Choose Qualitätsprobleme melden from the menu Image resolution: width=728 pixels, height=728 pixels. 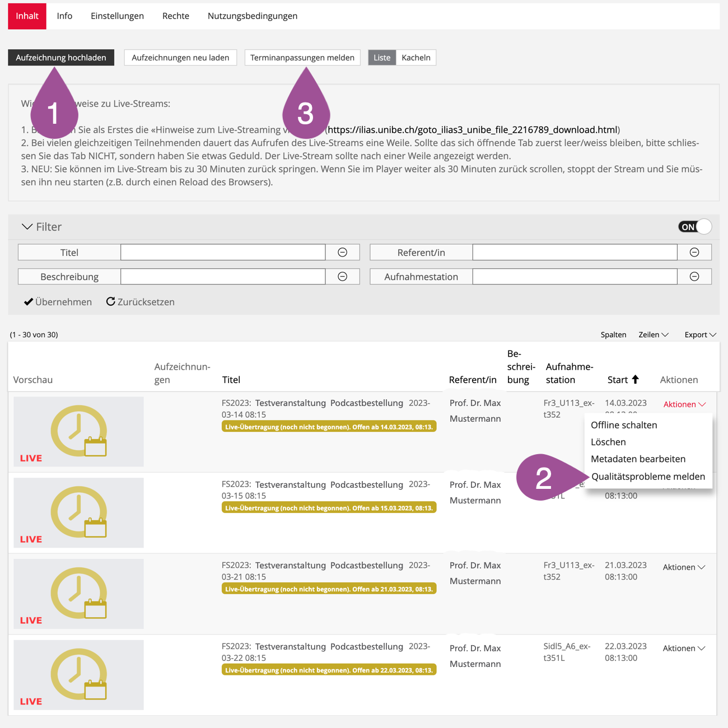[648, 477]
